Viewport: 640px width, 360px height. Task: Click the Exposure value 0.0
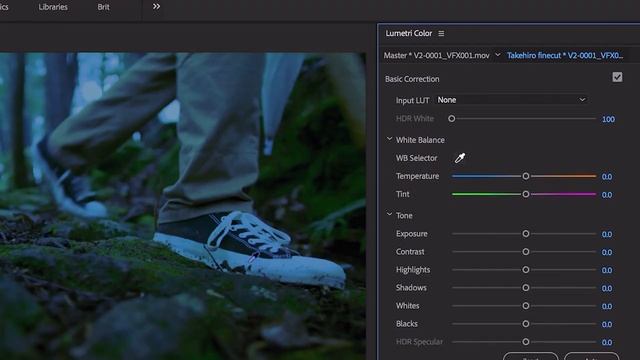pos(607,234)
